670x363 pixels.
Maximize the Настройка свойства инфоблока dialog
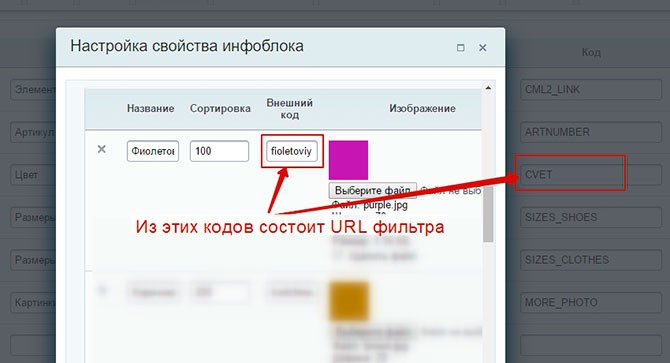tap(461, 48)
